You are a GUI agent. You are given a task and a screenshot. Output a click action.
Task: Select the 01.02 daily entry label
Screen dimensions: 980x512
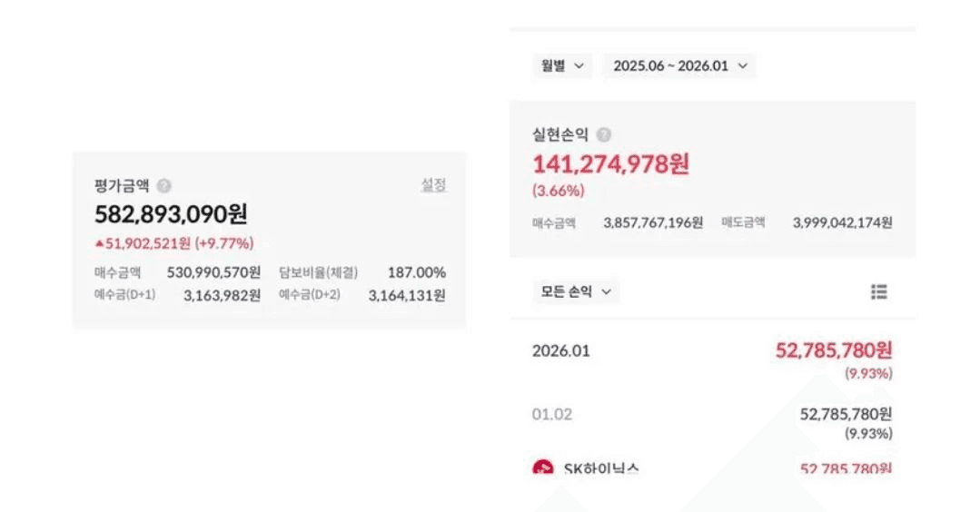[x=552, y=414]
